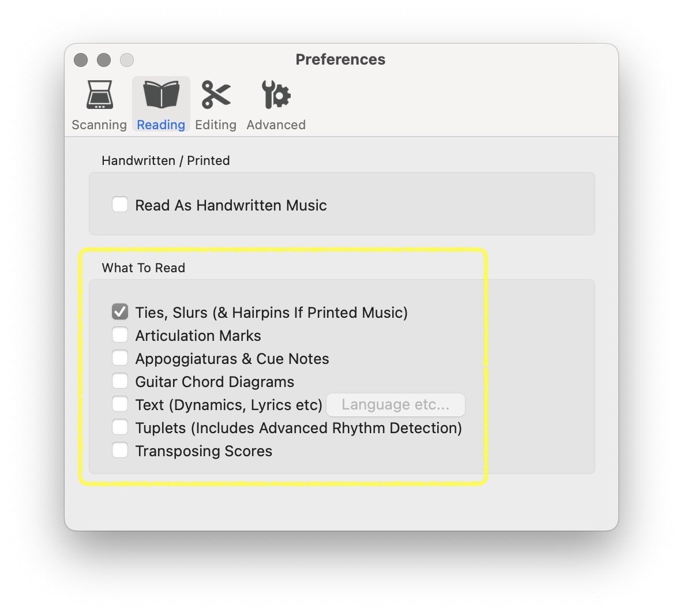683x616 pixels.
Task: Click the flatbed scanner icon in the toolbar
Action: click(99, 95)
